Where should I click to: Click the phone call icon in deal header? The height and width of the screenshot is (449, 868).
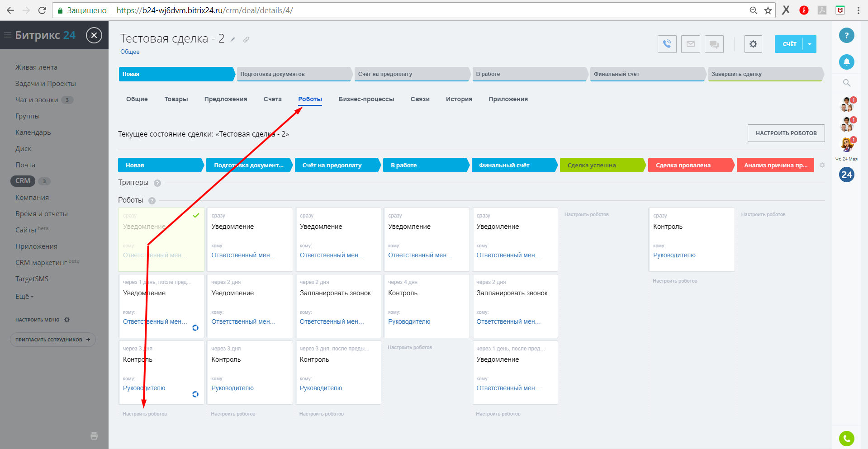coord(667,44)
